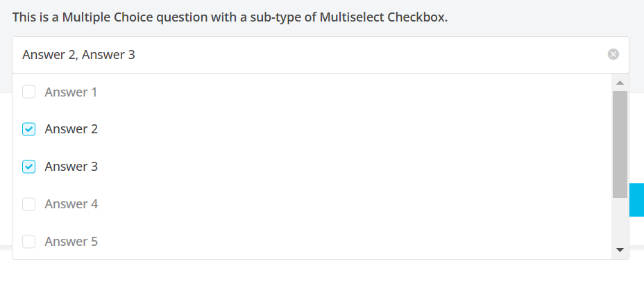The height and width of the screenshot is (284, 644).
Task: Enable the Answer 4 checkbox
Action: coord(28,204)
